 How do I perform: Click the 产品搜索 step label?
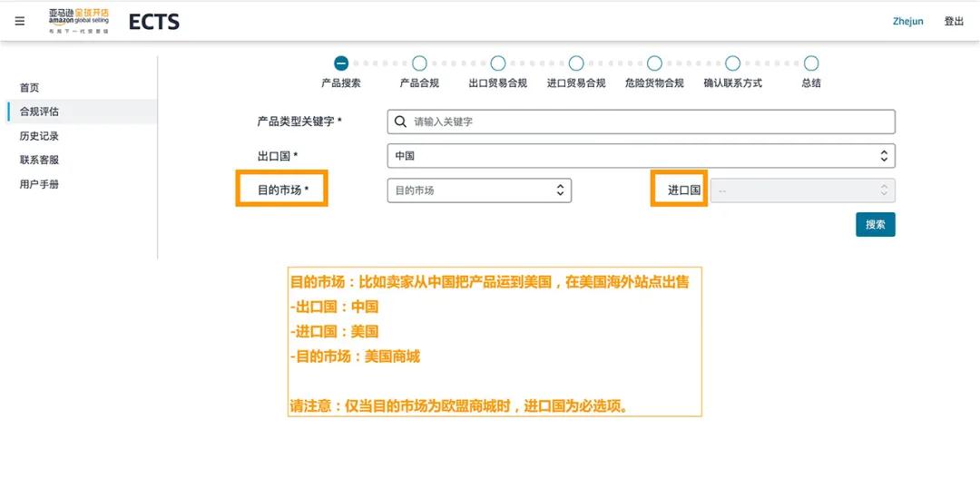tap(341, 83)
